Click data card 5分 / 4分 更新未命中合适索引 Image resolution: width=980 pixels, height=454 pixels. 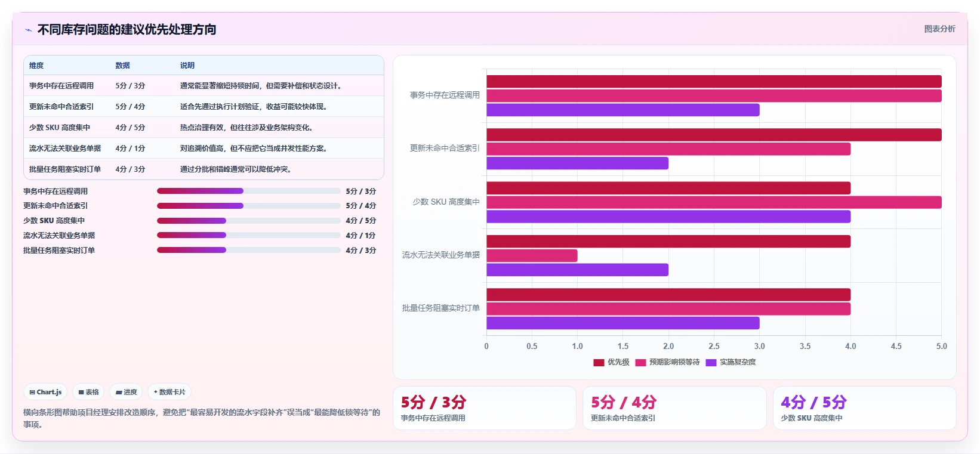[x=674, y=408]
